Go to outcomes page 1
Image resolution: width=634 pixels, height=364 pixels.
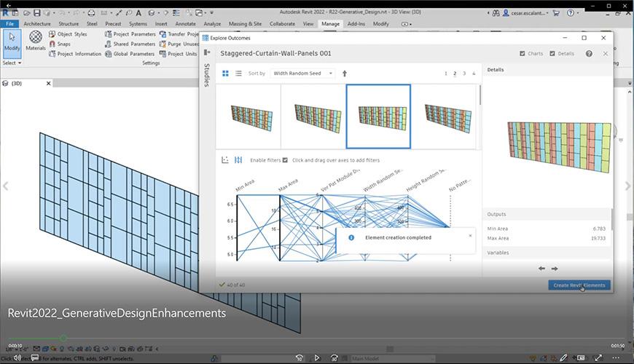445,73
